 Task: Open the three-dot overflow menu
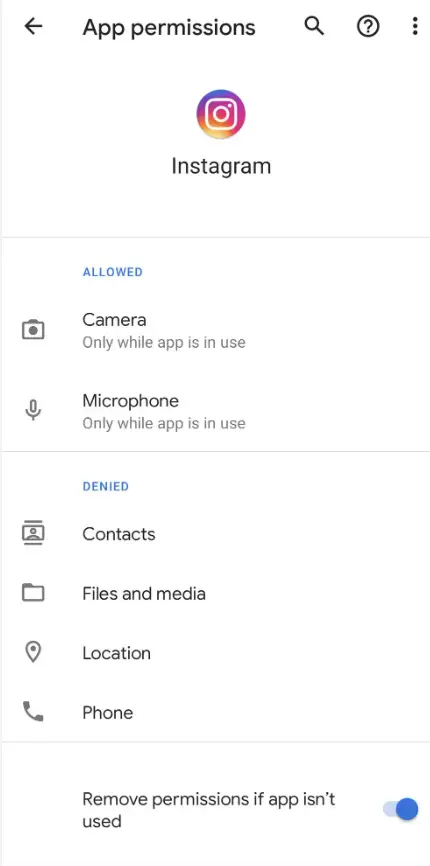pyautogui.click(x=415, y=27)
